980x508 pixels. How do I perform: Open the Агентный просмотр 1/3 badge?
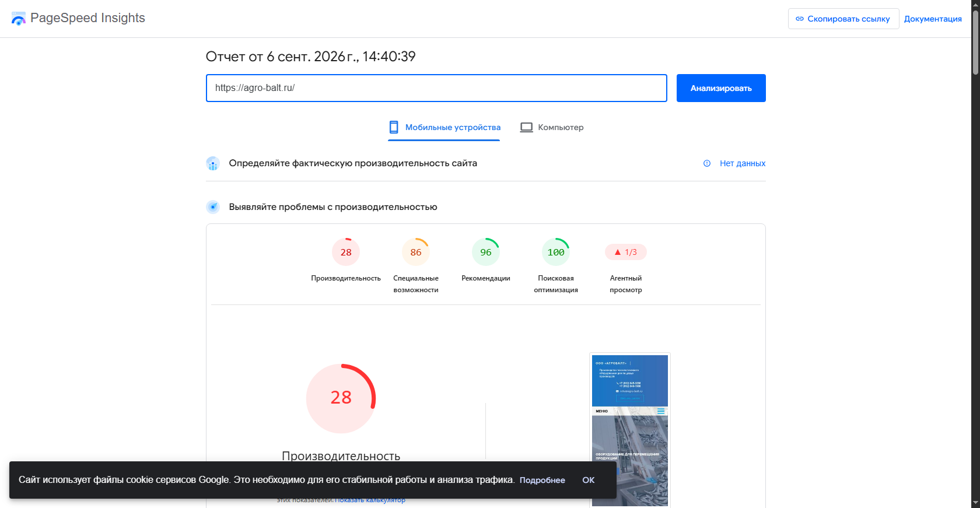[x=626, y=252]
